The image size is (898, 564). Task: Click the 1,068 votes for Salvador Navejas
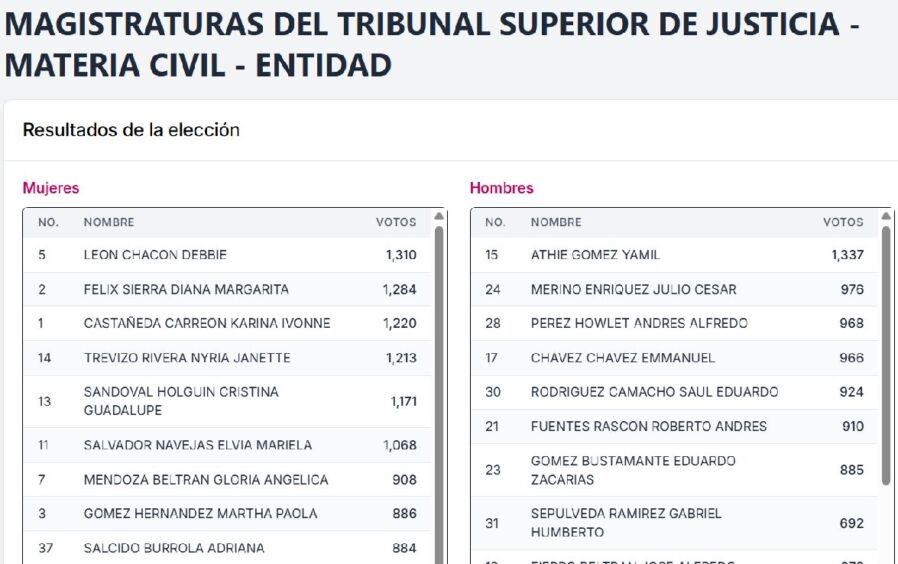[x=400, y=445]
